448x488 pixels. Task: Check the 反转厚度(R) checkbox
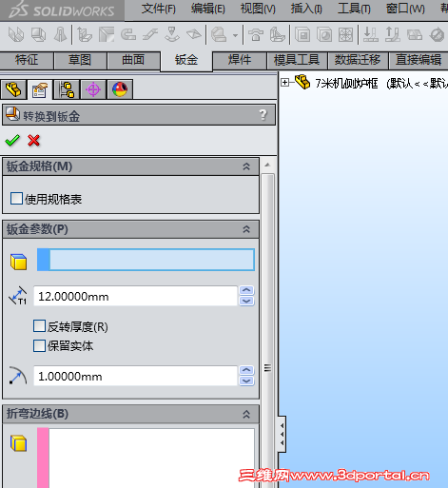coord(39,325)
